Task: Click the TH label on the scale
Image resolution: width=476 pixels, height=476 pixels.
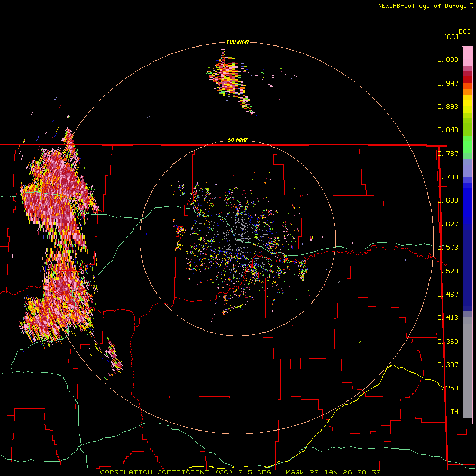Action: coord(454,412)
